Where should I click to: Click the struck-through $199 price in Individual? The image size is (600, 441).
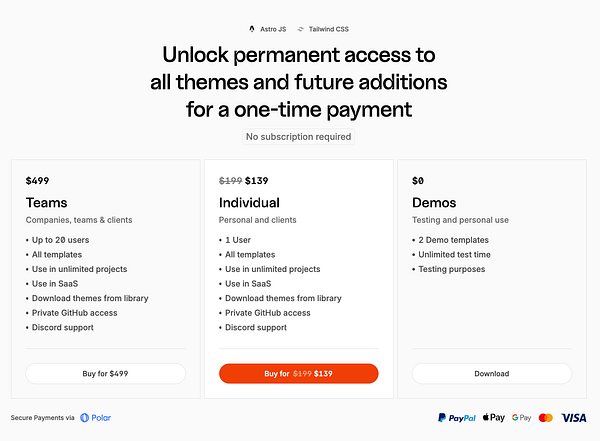pos(229,181)
